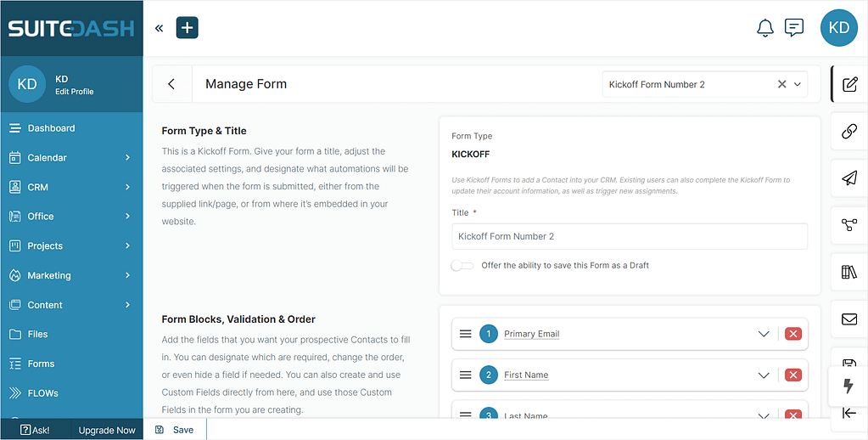Open the books library icon in right rail
The width and height of the screenshot is (868, 440).
click(x=849, y=272)
